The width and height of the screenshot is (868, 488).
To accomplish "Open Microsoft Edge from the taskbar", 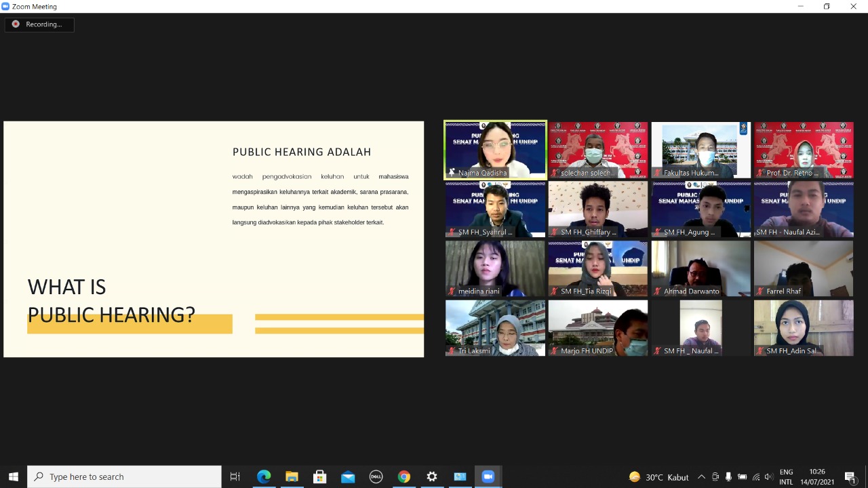I will click(264, 476).
